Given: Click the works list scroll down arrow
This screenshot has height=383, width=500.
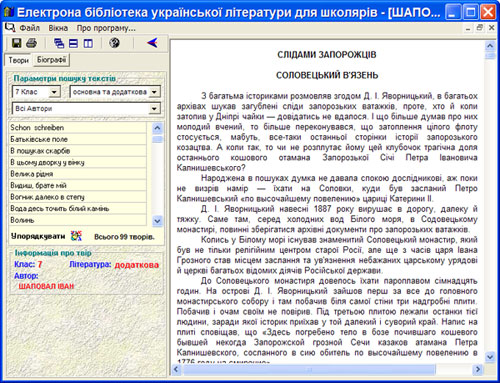Looking at the screenshot, I should click(x=157, y=220).
